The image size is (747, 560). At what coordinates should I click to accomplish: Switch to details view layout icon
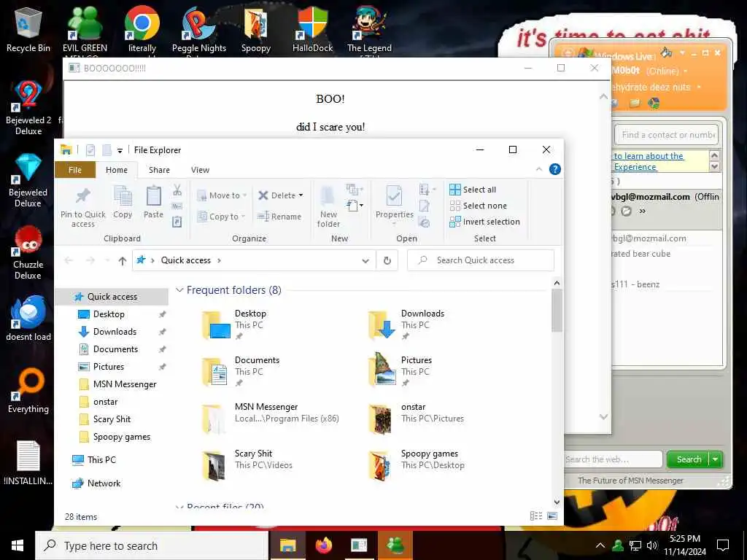click(536, 516)
